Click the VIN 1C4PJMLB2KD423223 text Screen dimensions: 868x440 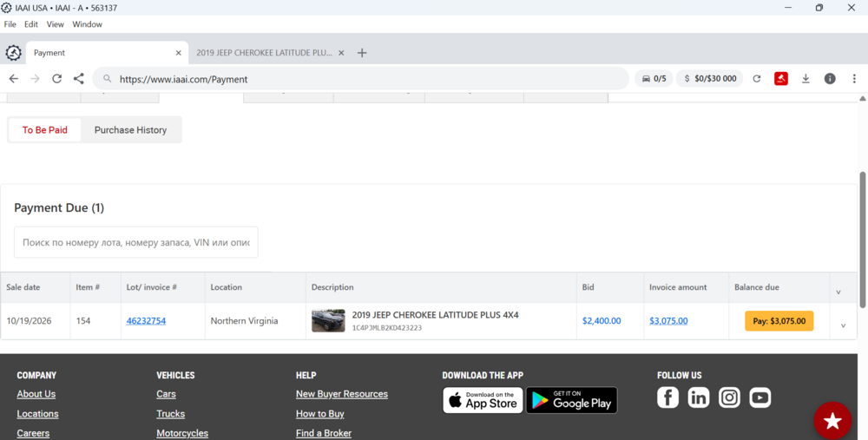[x=387, y=328]
